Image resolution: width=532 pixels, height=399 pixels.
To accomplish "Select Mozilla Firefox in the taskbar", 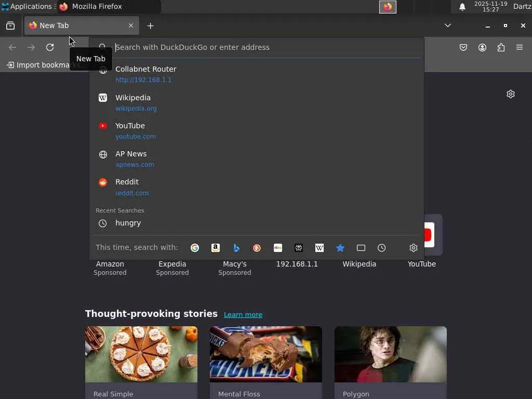I will pos(109,6).
